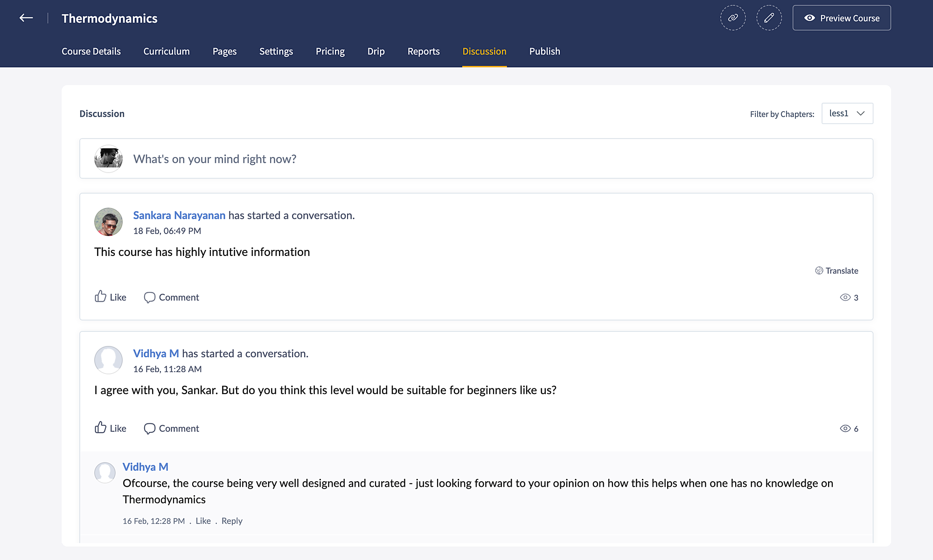Click the back arrow beside Thermodynamics

click(x=26, y=18)
